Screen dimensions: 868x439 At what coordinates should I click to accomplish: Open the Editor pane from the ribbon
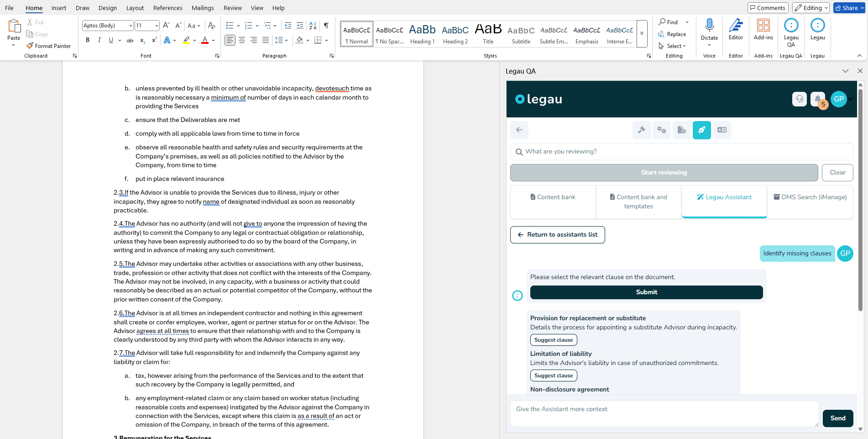point(736,29)
